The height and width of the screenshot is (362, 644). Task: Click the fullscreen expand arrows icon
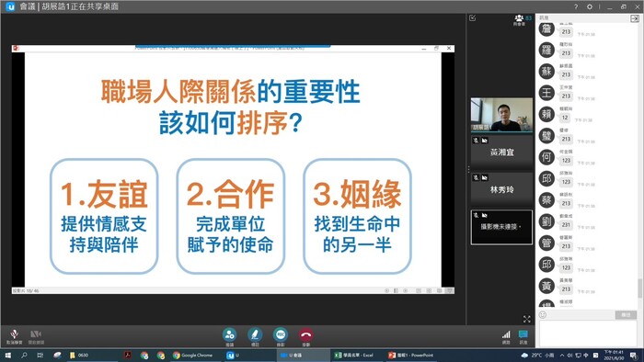coord(527,319)
